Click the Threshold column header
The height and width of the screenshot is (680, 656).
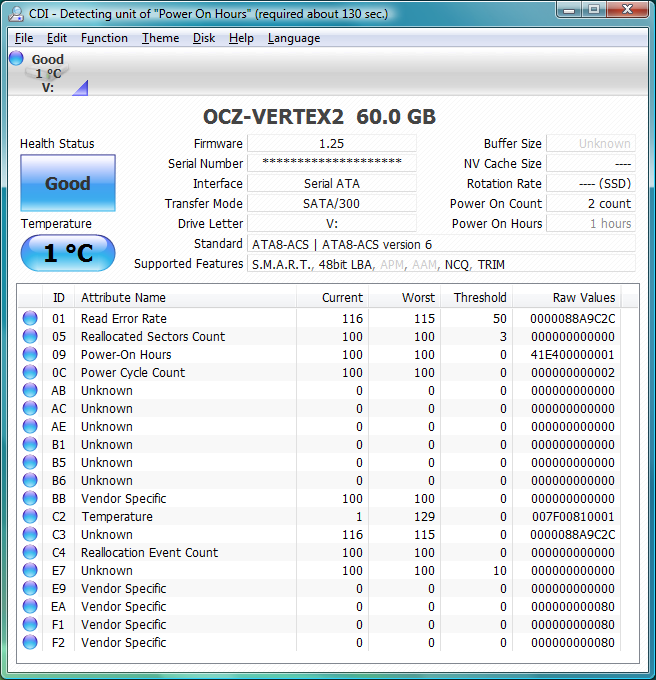[x=476, y=298]
